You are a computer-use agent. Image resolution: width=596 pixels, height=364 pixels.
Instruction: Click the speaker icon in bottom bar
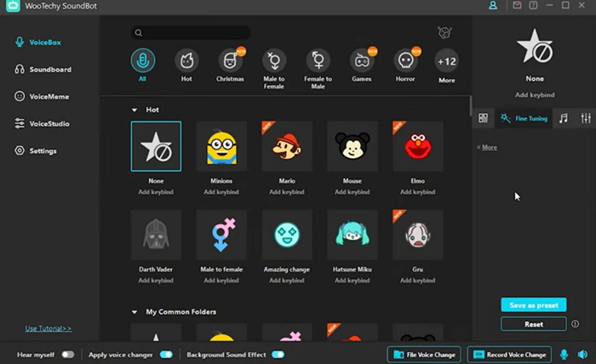click(582, 355)
